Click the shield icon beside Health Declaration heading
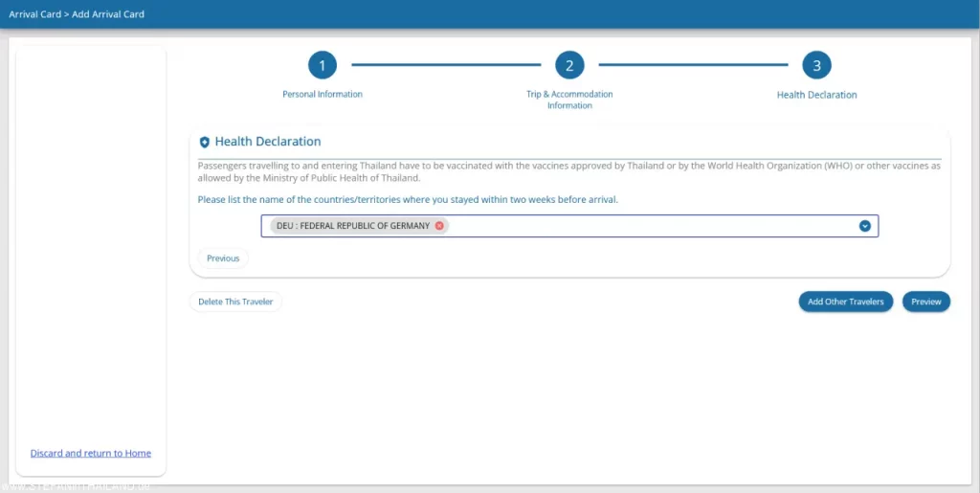Viewport: 980px width, 493px height. (x=204, y=142)
